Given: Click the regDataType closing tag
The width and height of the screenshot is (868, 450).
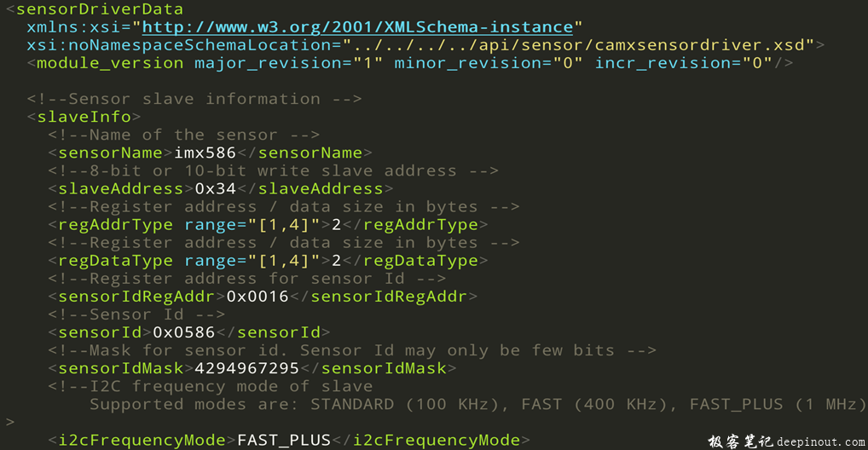Looking at the screenshot, I should 420,260.
